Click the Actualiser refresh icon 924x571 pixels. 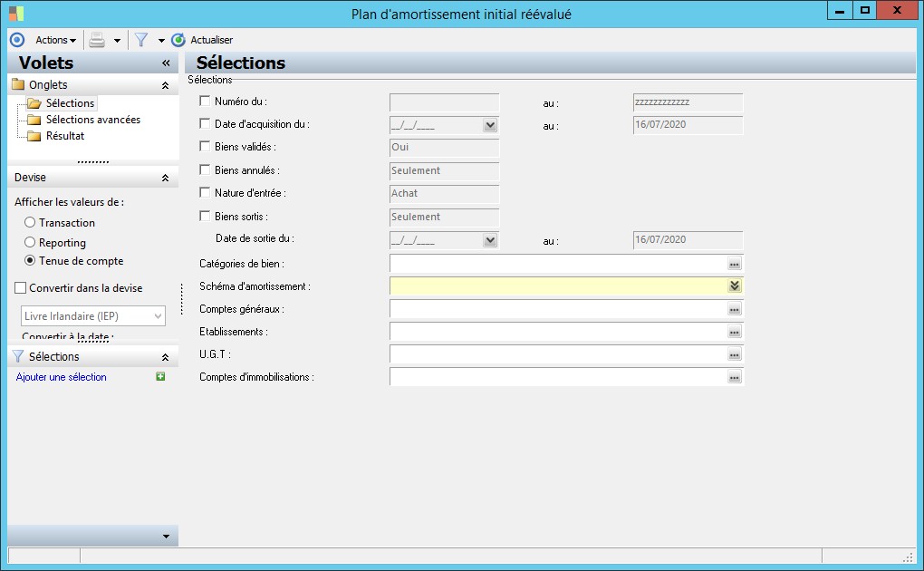[x=178, y=40]
